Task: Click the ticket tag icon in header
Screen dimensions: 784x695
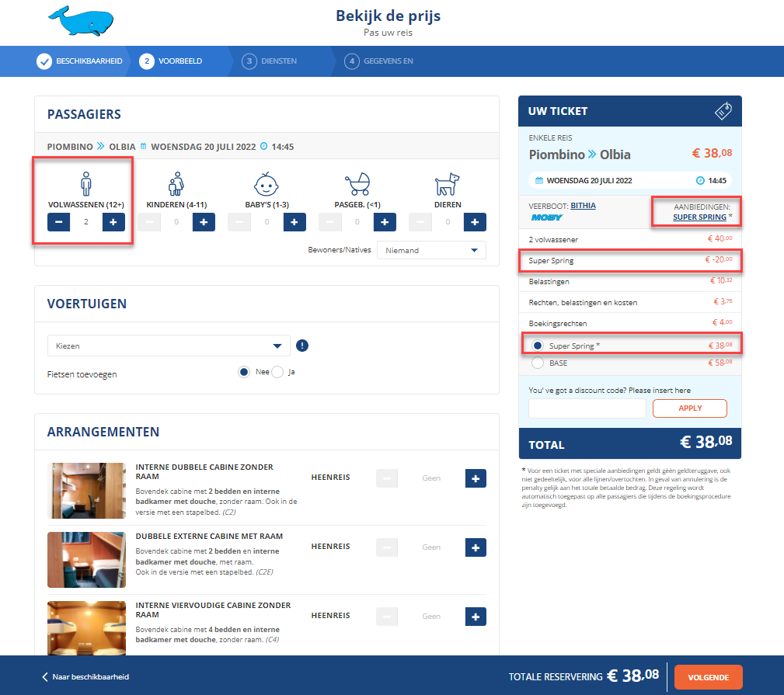Action: (722, 111)
